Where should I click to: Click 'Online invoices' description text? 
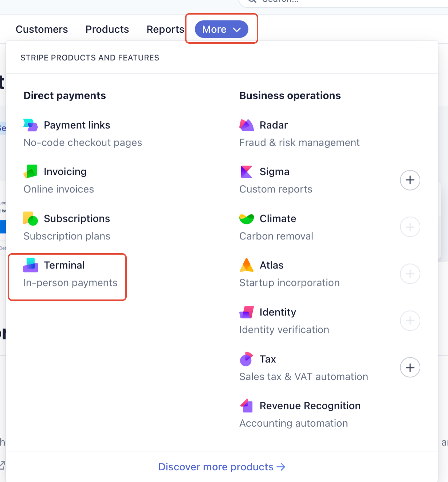coord(59,189)
